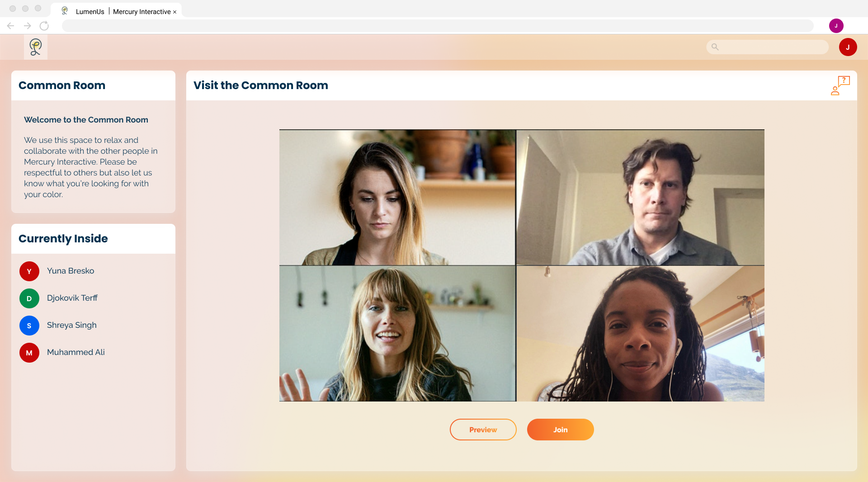This screenshot has width=868, height=482.
Task: Click the bottom-right video tile with earphones
Action: point(641,334)
